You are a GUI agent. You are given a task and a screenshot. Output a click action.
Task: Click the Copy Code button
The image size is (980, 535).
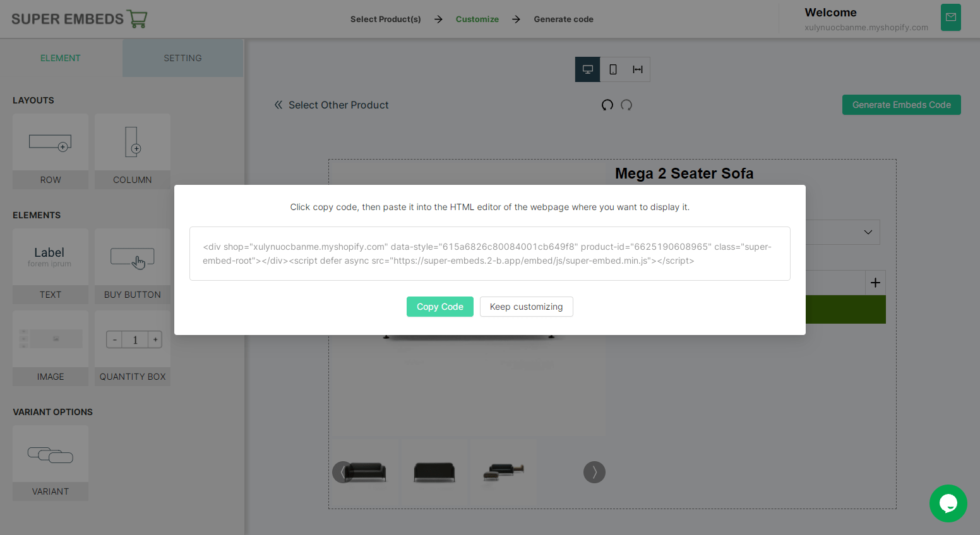point(440,307)
